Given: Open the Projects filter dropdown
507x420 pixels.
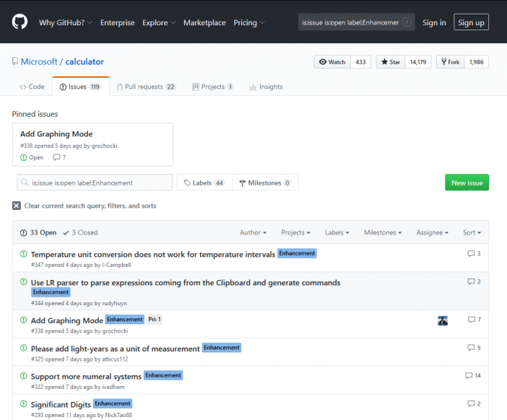Looking at the screenshot, I should (295, 232).
